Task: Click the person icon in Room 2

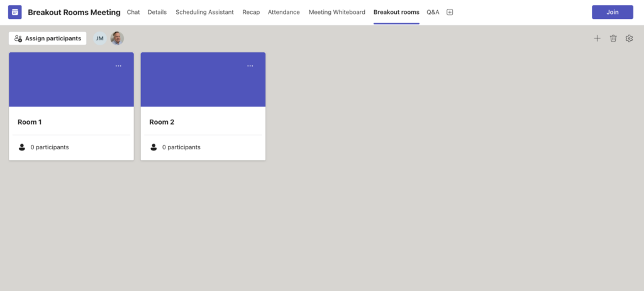Action: click(154, 147)
